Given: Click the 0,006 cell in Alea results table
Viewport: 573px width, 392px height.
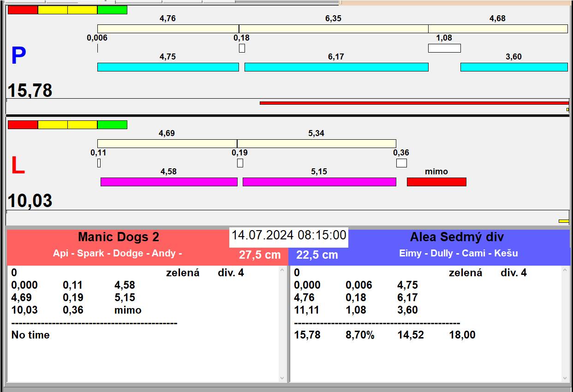Looking at the screenshot, I should 359,285.
